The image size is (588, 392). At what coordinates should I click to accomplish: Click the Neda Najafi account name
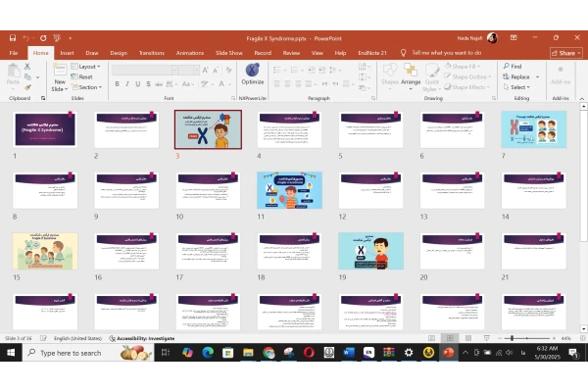(469, 38)
